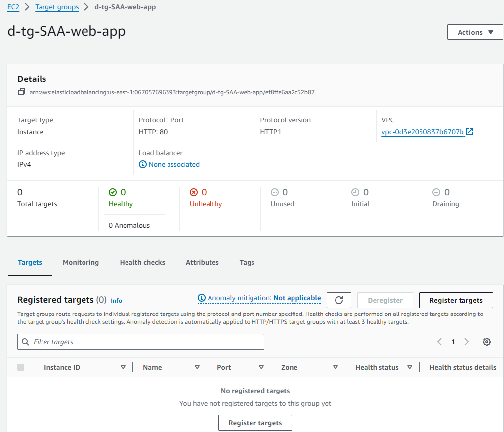Click the VPC external link icon
This screenshot has height=432, width=504.
tap(469, 132)
